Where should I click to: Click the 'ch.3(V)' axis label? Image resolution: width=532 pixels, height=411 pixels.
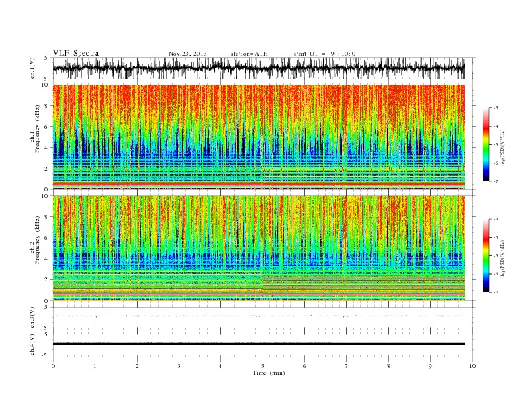click(x=32, y=317)
